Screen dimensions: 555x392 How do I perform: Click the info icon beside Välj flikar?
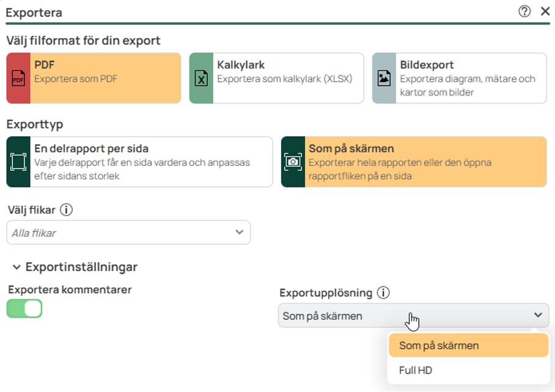pos(65,209)
